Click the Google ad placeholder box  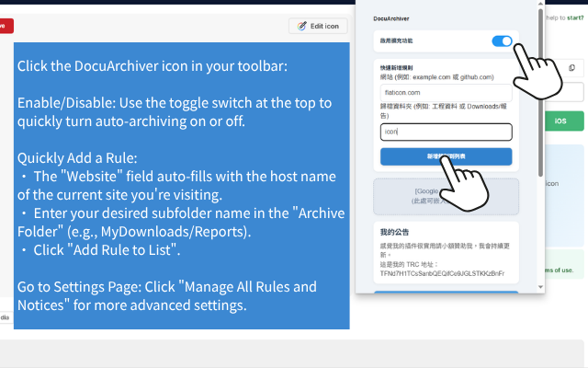(x=446, y=196)
